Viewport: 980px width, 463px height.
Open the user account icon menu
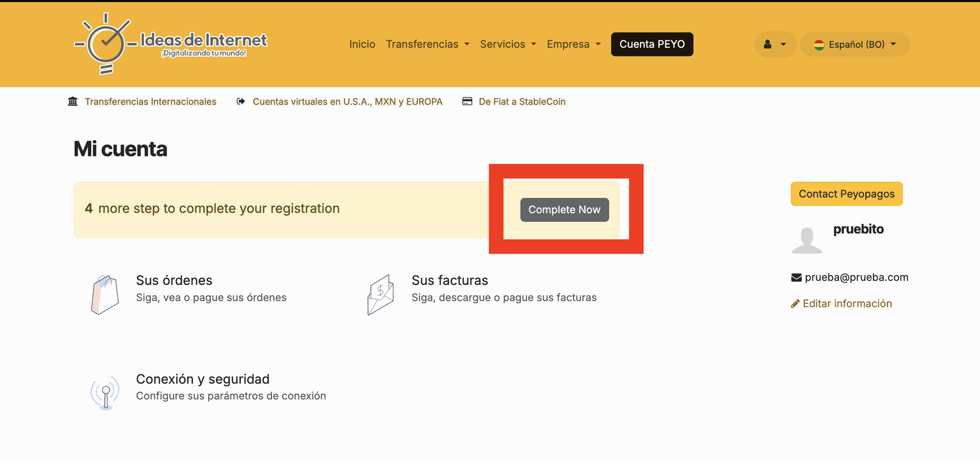(x=775, y=44)
